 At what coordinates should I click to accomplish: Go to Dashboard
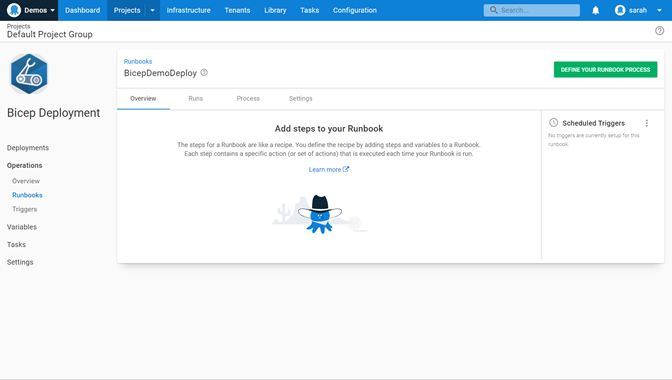tap(83, 10)
